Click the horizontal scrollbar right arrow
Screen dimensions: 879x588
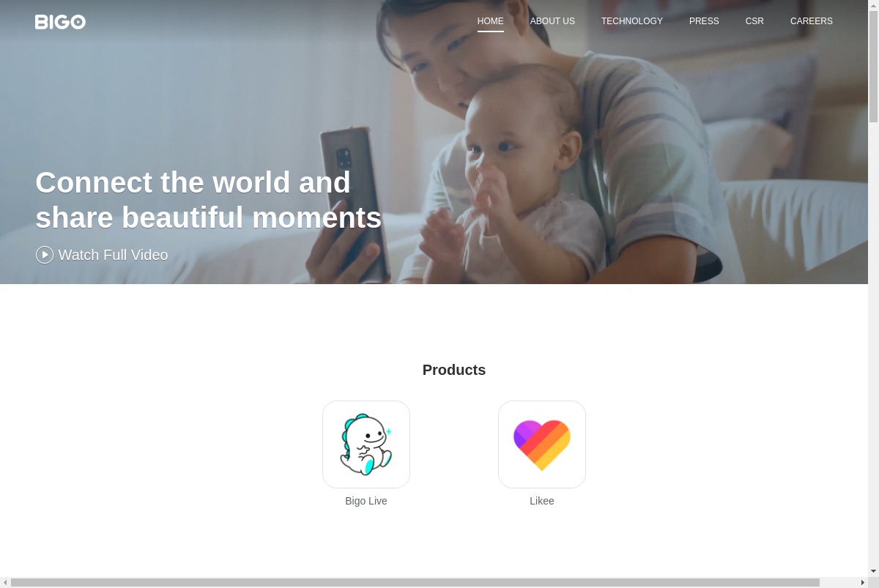863,582
